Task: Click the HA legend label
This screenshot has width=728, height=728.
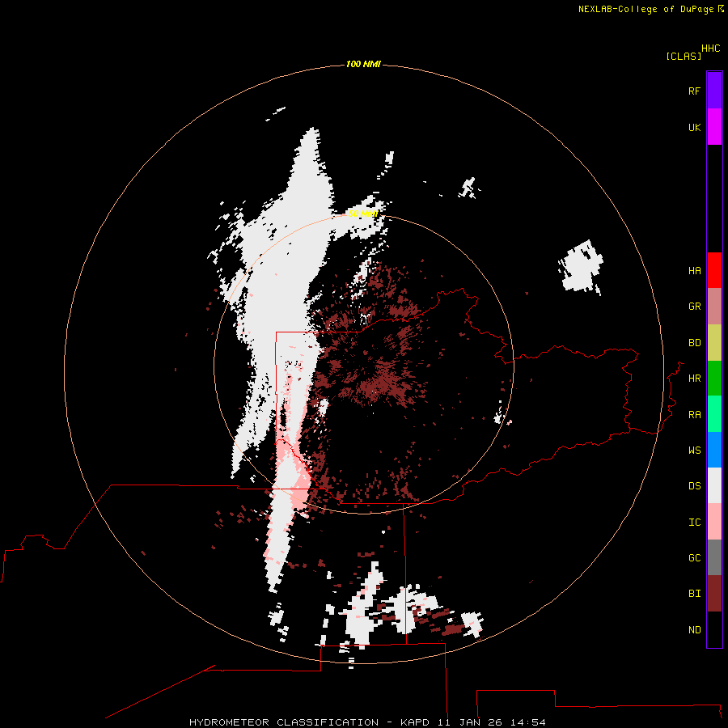Action: [x=694, y=271]
